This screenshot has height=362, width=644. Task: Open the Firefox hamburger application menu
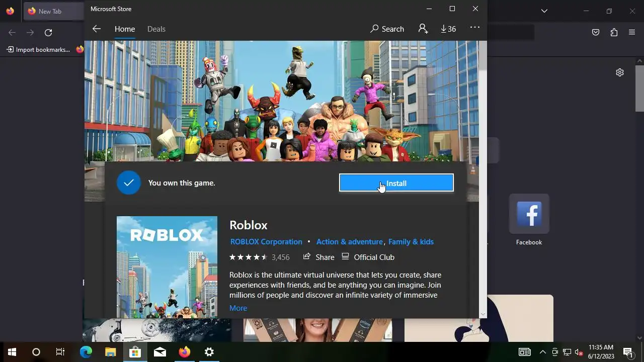[x=632, y=33]
